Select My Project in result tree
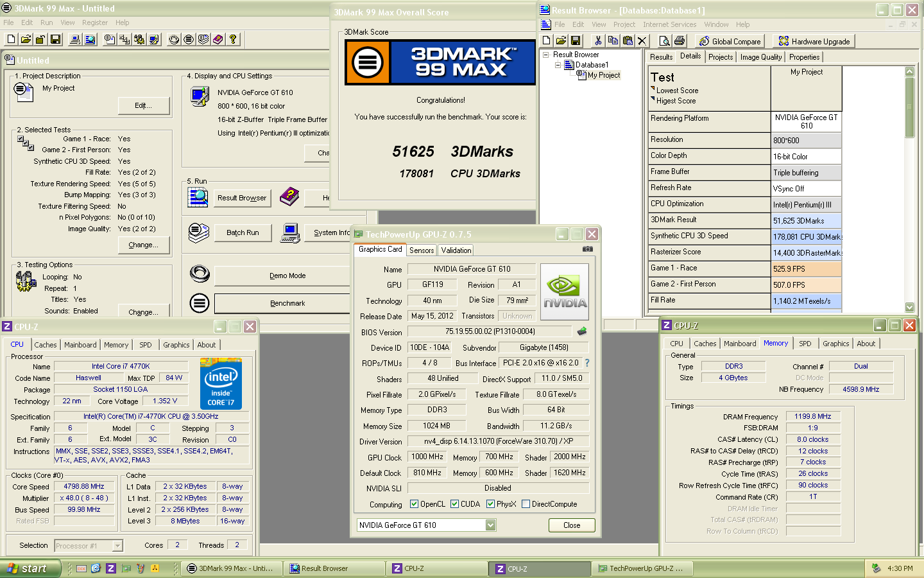The width and height of the screenshot is (924, 578). tap(604, 75)
